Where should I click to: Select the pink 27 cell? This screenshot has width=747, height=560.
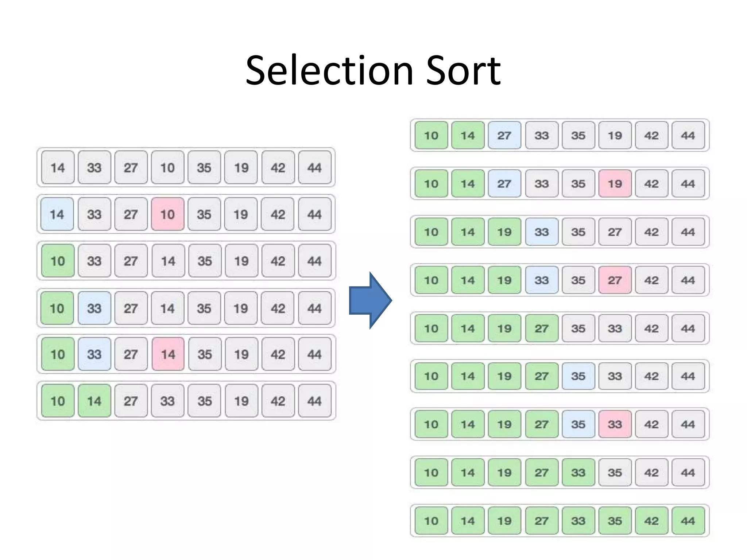(615, 280)
